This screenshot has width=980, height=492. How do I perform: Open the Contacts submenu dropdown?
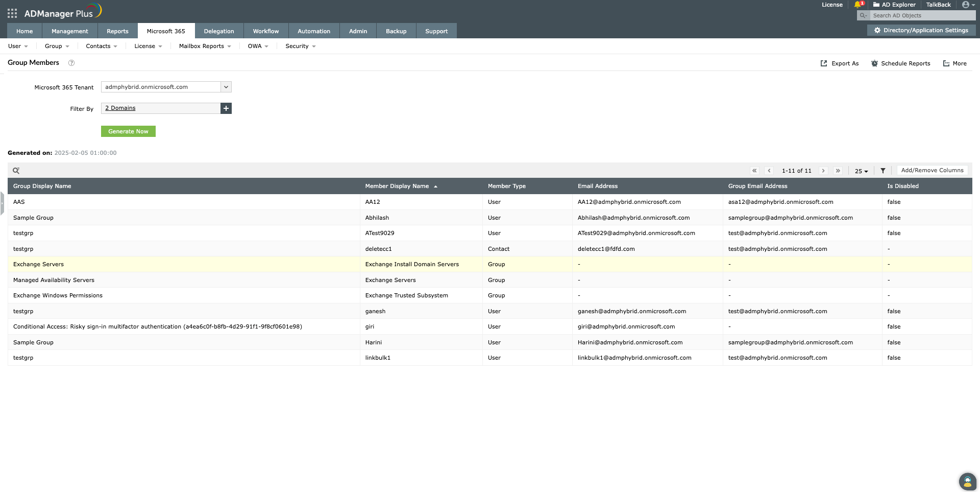[x=102, y=46]
